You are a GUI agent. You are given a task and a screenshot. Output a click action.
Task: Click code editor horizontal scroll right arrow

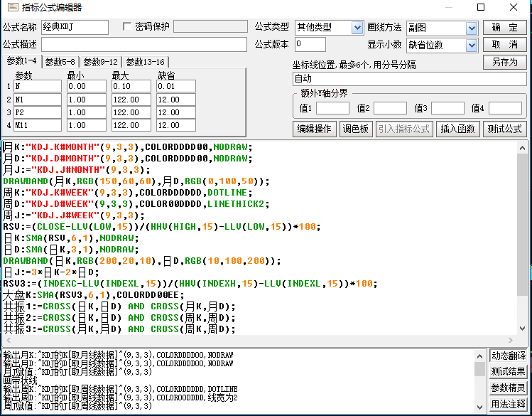[511, 340]
